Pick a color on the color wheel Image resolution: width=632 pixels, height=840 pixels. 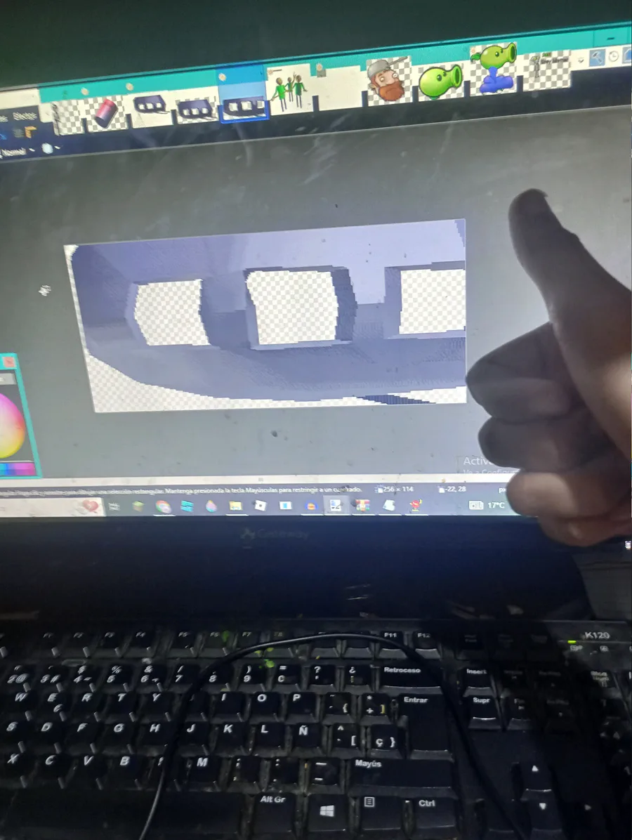(x=11, y=427)
